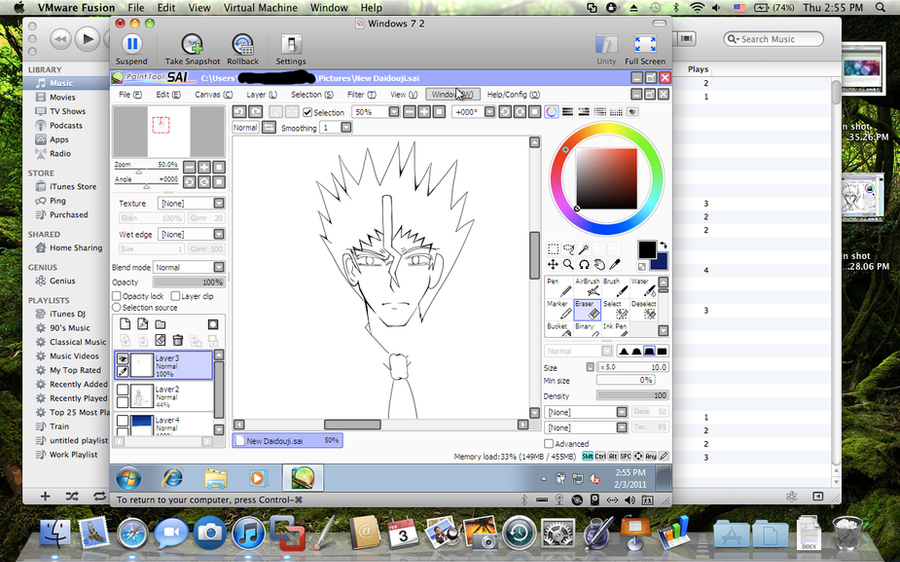Open the Wet edge dropdown

pyautogui.click(x=219, y=234)
